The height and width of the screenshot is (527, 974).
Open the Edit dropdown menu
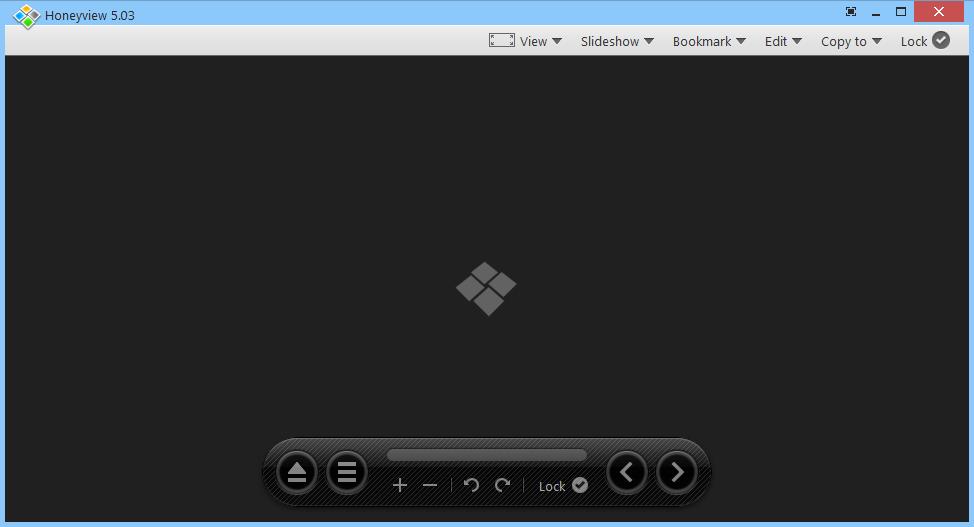pyautogui.click(x=783, y=41)
